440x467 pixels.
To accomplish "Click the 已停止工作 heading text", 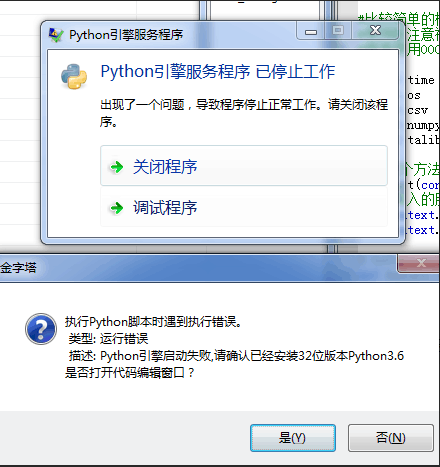I will [x=295, y=71].
